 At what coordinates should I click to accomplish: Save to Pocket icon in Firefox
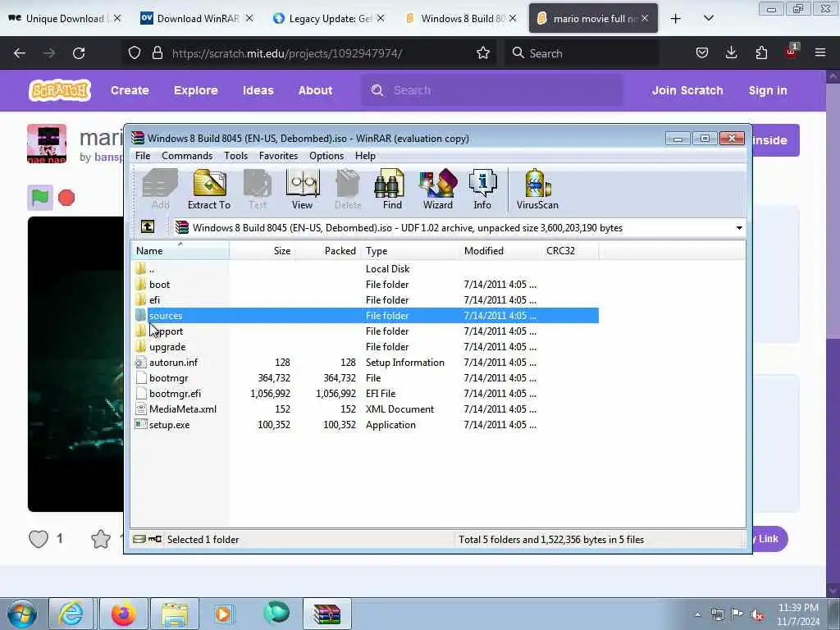point(702,52)
